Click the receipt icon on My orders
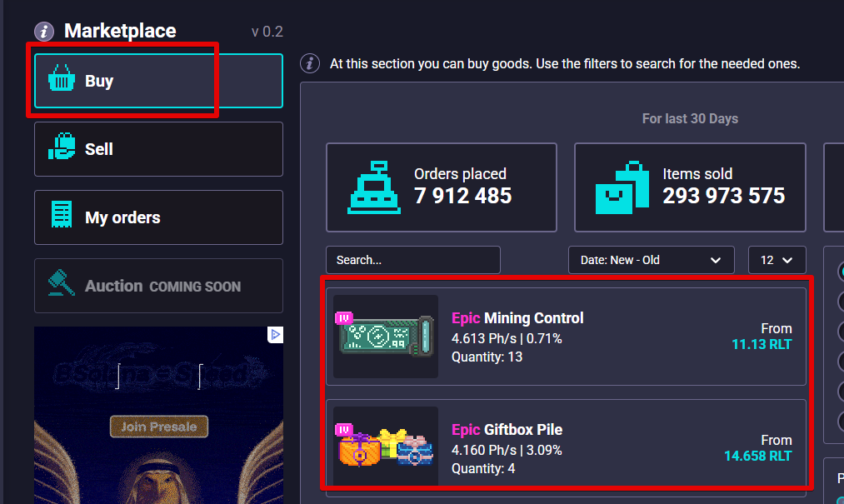The height and width of the screenshot is (504, 844). click(62, 214)
